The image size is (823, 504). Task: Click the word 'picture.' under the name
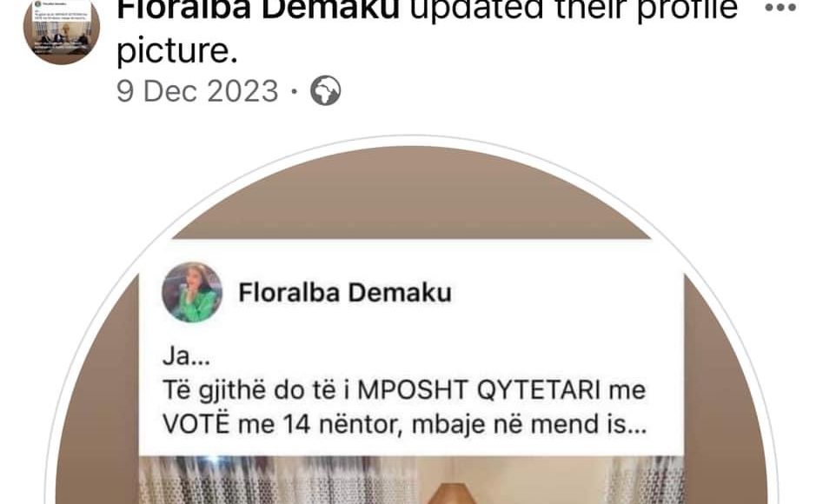point(177,50)
